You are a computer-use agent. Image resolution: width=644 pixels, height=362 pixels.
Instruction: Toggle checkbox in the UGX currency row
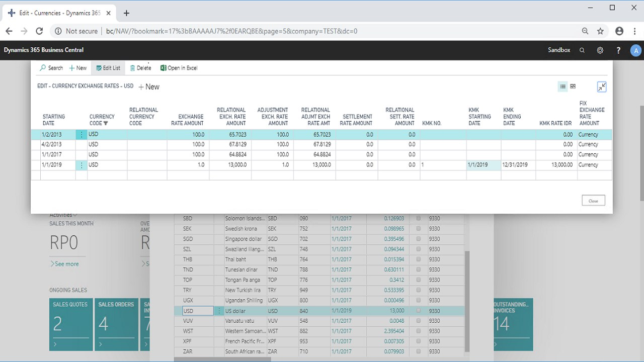click(418, 301)
